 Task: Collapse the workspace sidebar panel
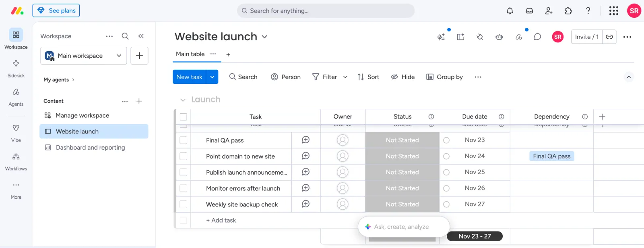click(x=141, y=36)
